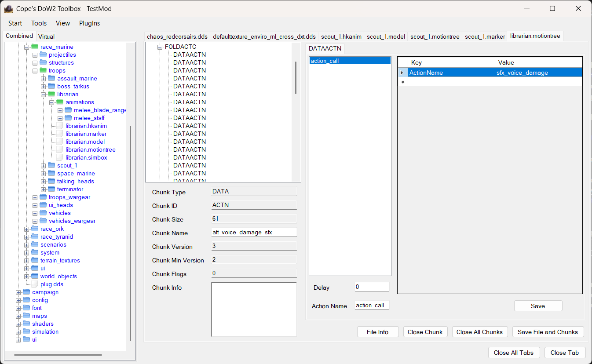Viewport: 592px width, 364px height.
Task: Switch to scout_1.hkanim tab
Action: coord(341,36)
